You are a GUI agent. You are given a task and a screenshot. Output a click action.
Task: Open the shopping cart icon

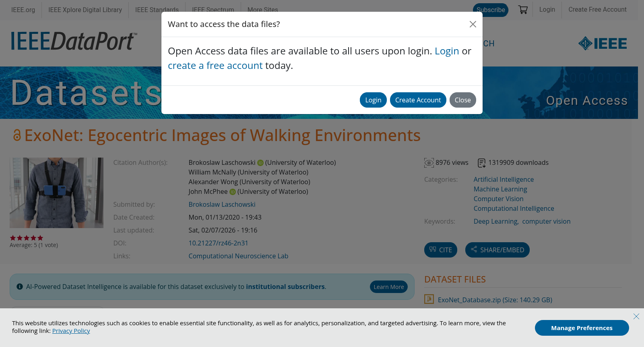pos(523,10)
